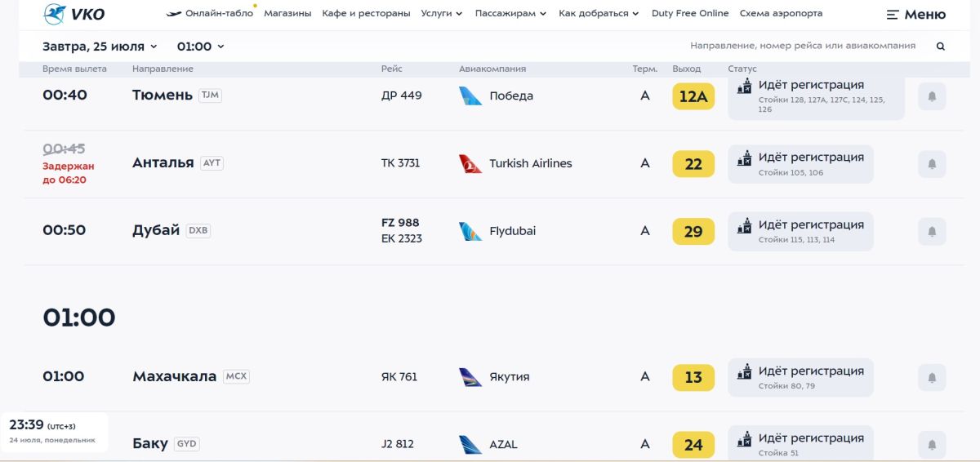980x462 pixels.
Task: Click the Flydubai airline logo
Action: pos(470,231)
